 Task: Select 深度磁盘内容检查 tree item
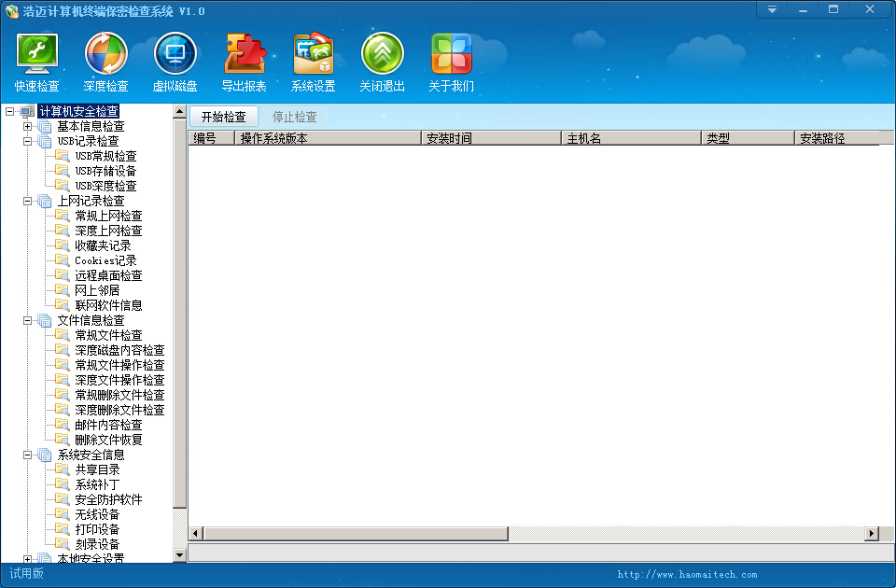[119, 350]
